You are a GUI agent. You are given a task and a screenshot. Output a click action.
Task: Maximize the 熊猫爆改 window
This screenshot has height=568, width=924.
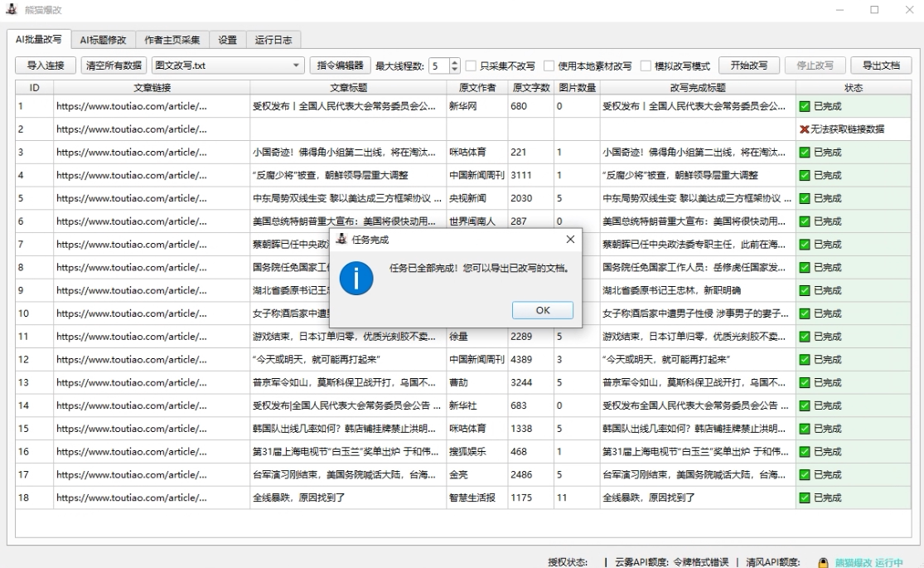pos(874,9)
